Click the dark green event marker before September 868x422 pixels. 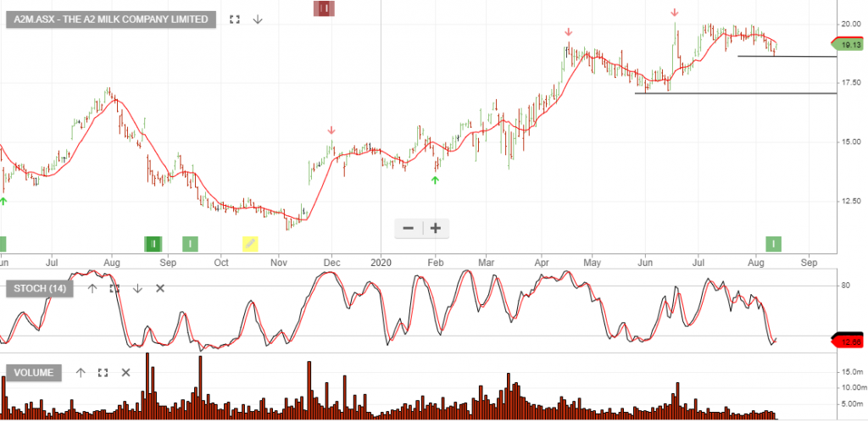point(153,243)
